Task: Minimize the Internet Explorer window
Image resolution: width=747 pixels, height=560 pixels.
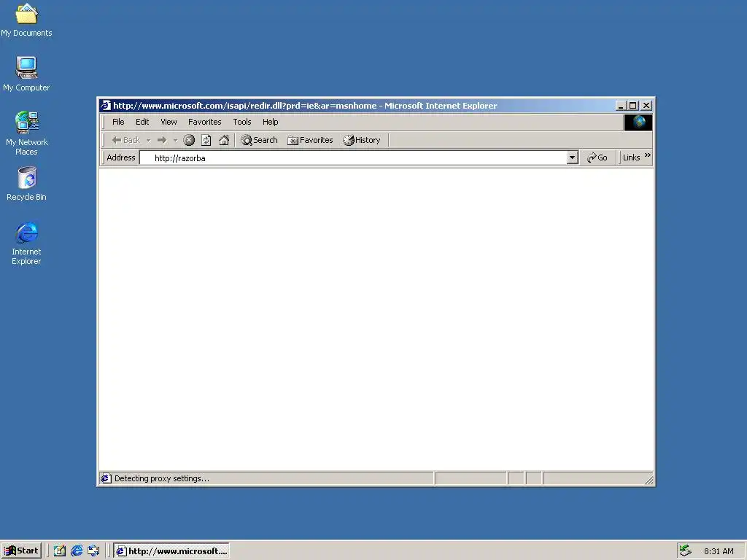Action: point(620,106)
